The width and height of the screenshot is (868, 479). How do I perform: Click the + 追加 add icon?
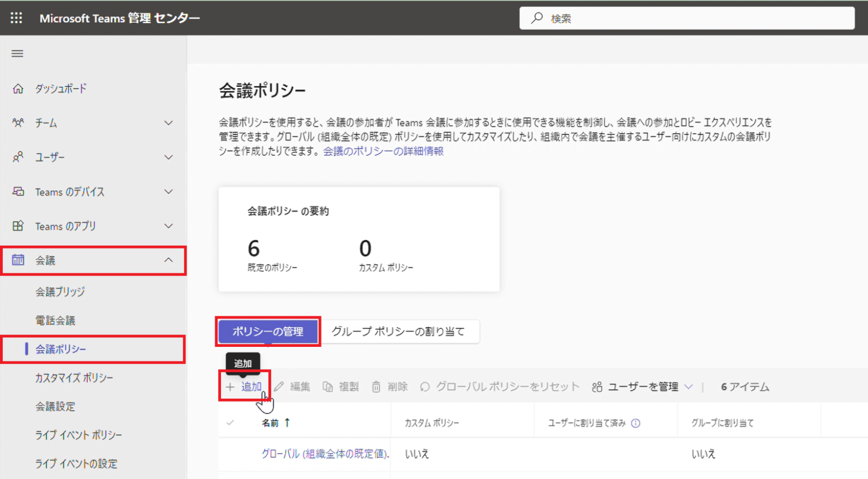tap(230, 386)
